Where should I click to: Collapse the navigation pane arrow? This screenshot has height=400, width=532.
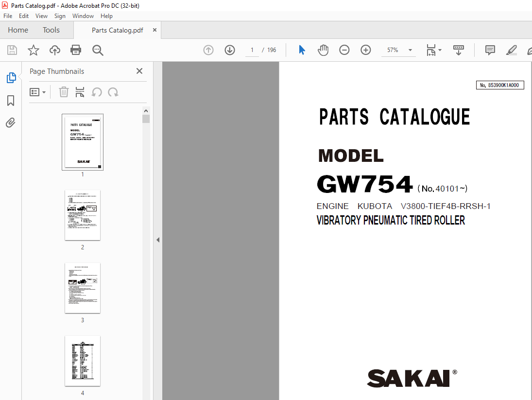click(x=158, y=240)
